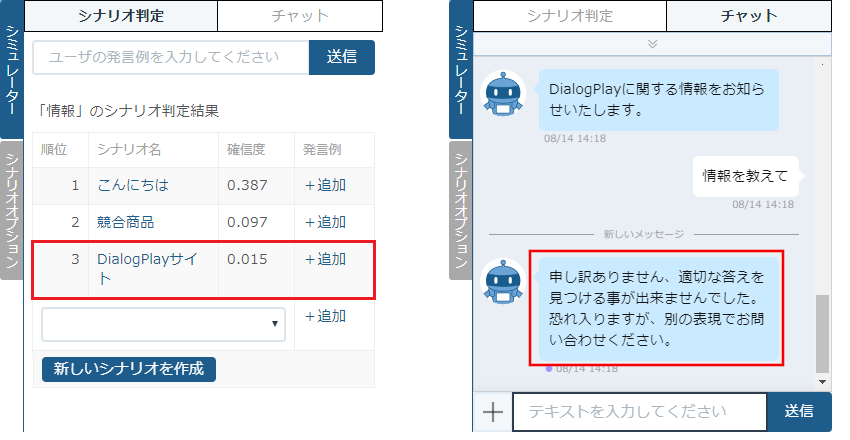The width and height of the screenshot is (850, 440).
Task: Click the plus attachment icon in the chat input bar
Action: tap(493, 412)
